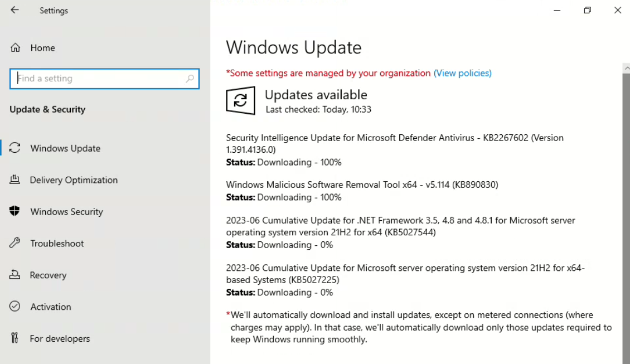Click the scrollbar up arrow
The image size is (630, 364).
[x=626, y=68]
